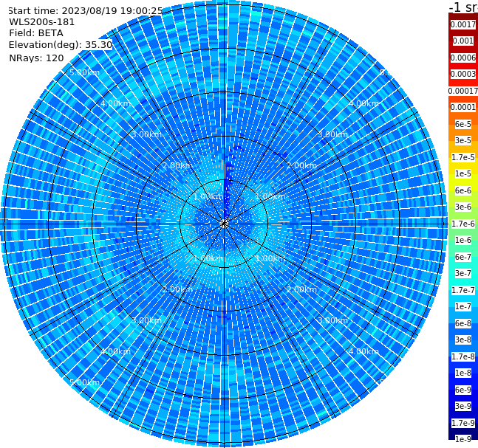
Task: Select the 3e-9 colorbar label
Action: tap(463, 406)
